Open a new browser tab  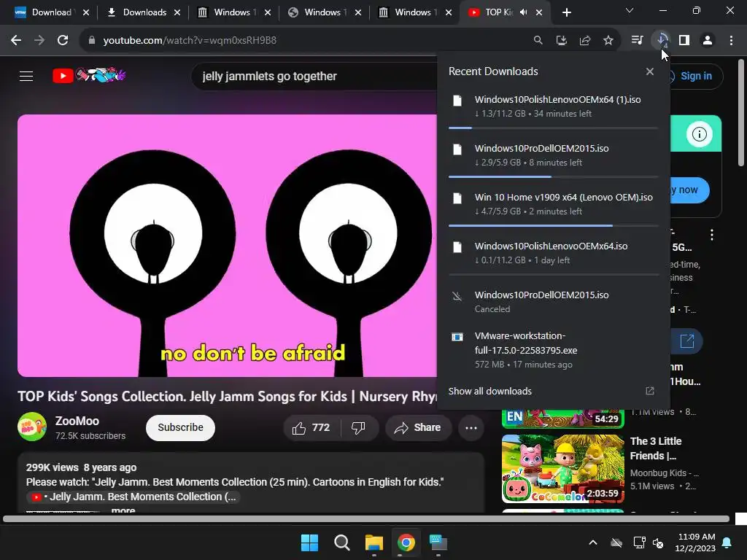pyautogui.click(x=566, y=12)
